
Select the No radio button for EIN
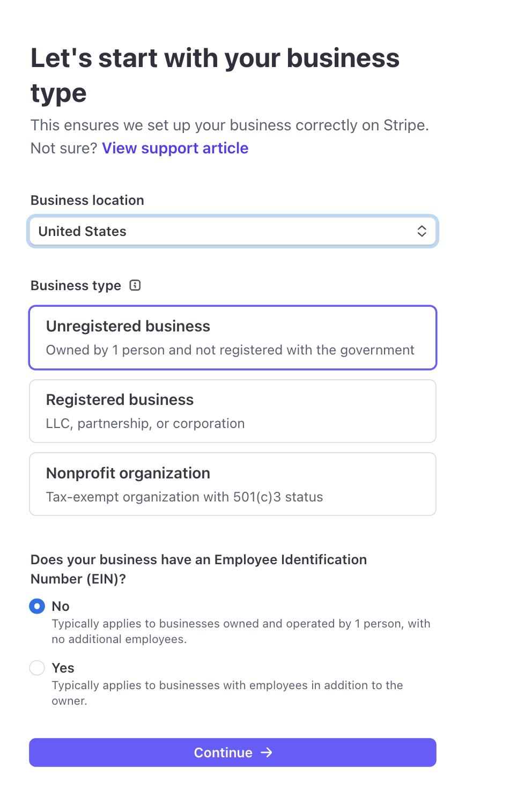click(x=37, y=606)
